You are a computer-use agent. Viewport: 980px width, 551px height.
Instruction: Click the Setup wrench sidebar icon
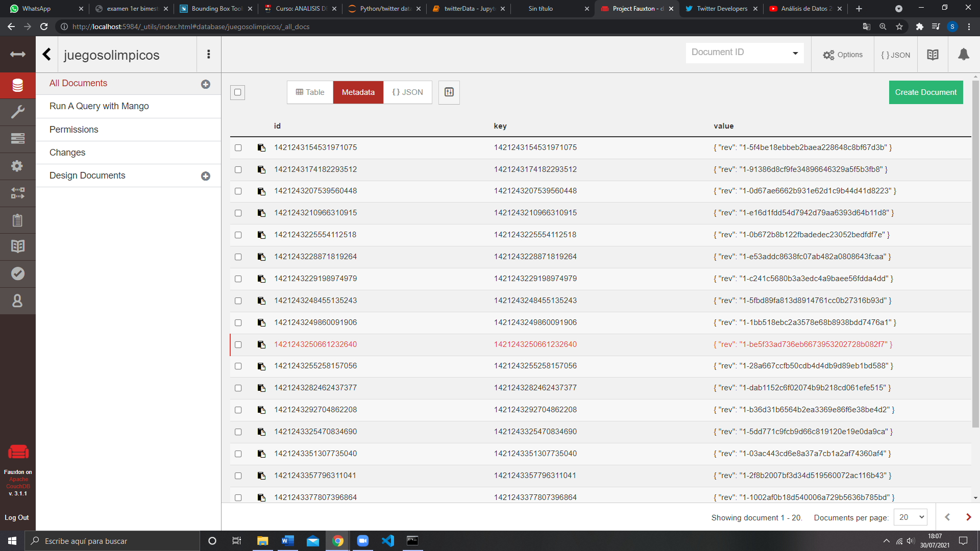click(x=17, y=112)
